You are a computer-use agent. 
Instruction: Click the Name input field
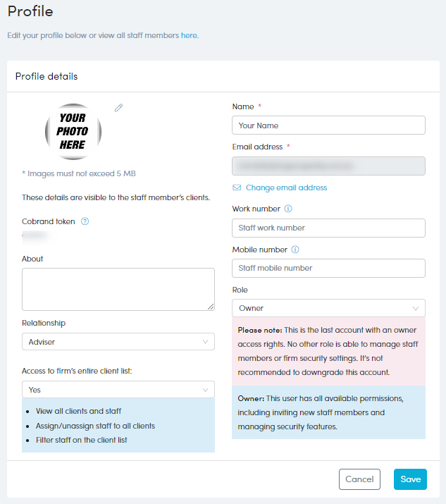pyautogui.click(x=328, y=125)
